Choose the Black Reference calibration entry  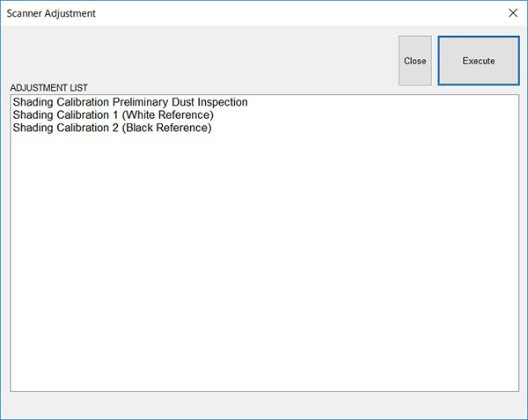pos(112,128)
